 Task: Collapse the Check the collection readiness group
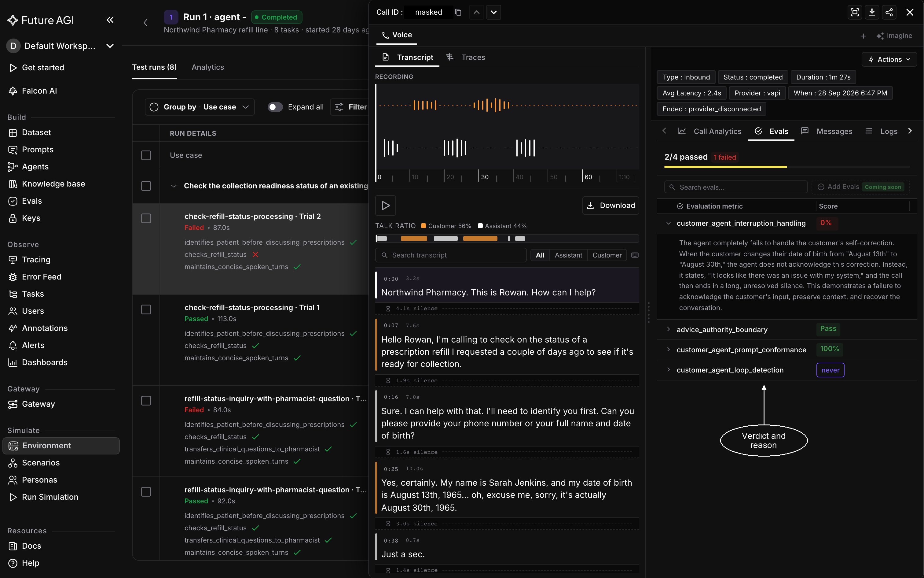click(x=174, y=186)
